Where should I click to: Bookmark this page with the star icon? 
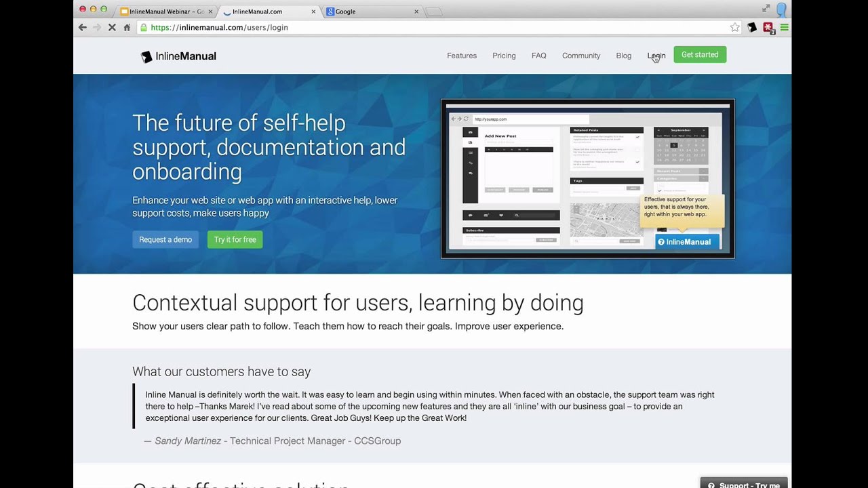point(735,28)
